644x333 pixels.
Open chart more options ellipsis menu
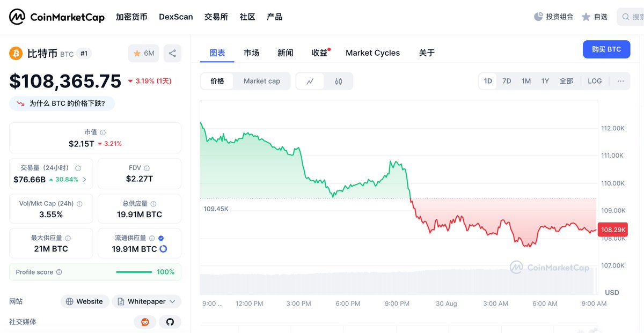click(620, 81)
